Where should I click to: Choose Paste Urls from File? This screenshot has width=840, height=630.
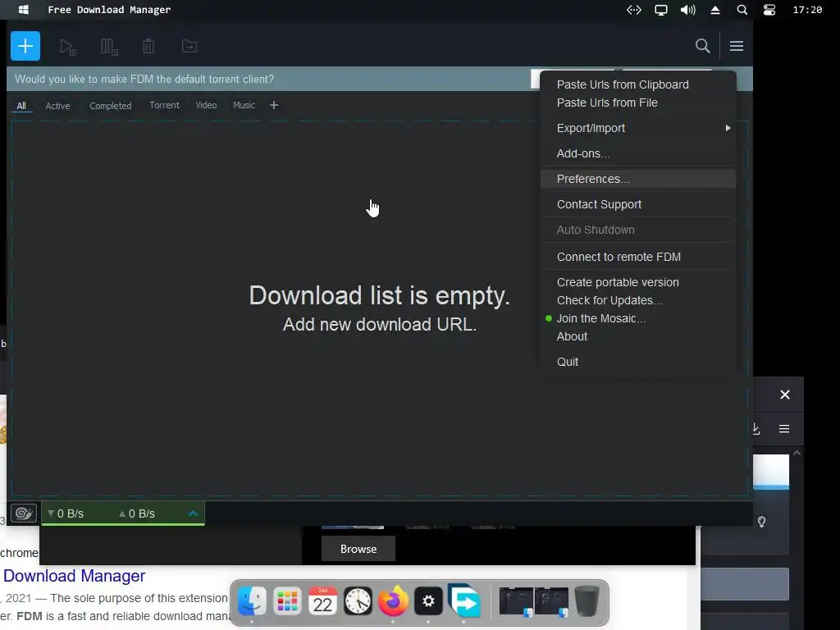(637, 103)
